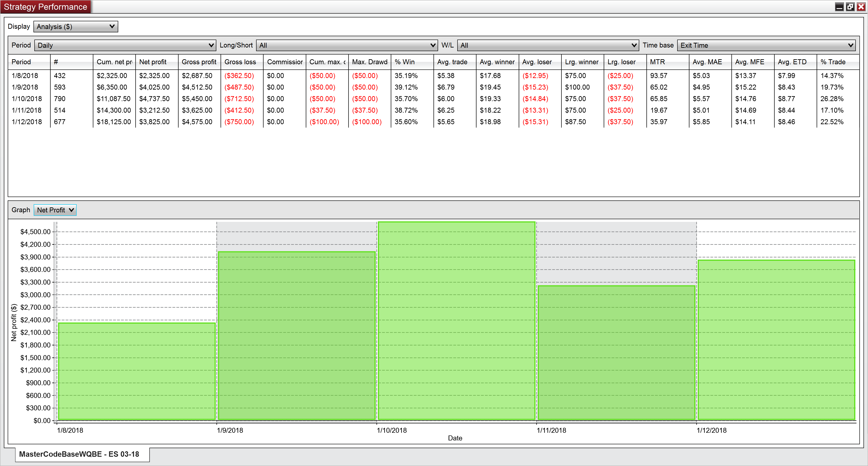Click the 1/12/2018 net profit bar

click(x=776, y=340)
